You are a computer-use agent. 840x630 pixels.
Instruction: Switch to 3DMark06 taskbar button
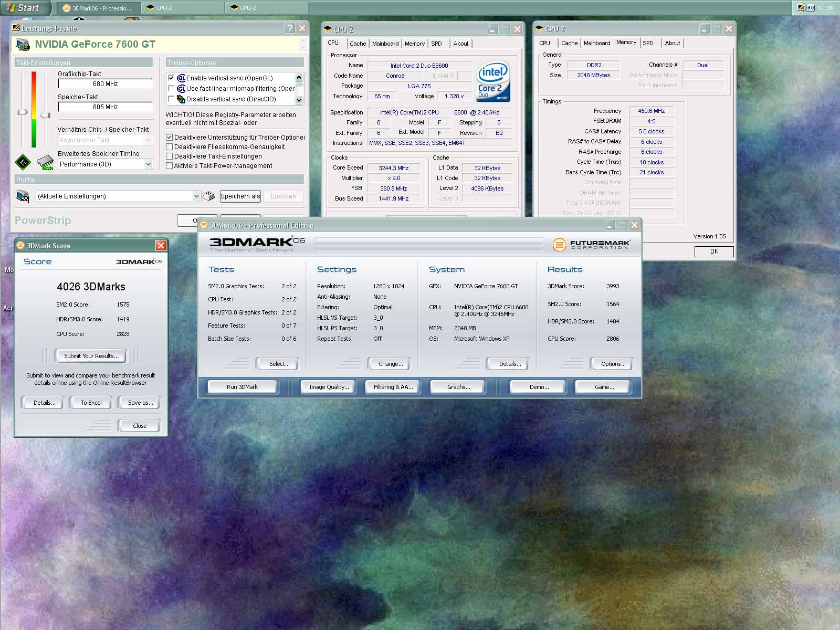98,8
